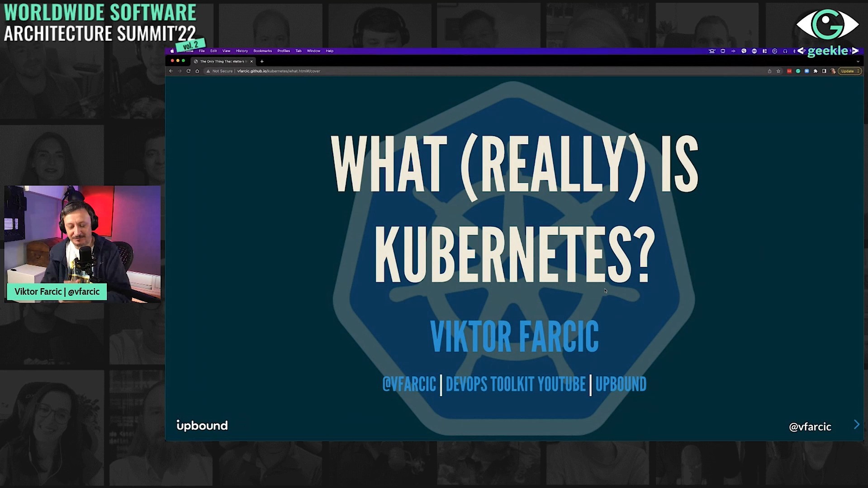Click the 'Viktor Farcic | @vfarcic' name label

(57, 292)
